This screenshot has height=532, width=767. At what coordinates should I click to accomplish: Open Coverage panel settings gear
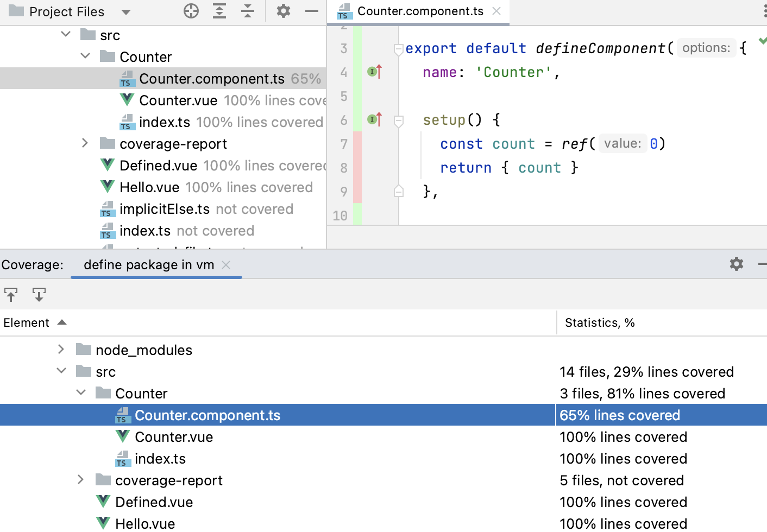tap(737, 264)
